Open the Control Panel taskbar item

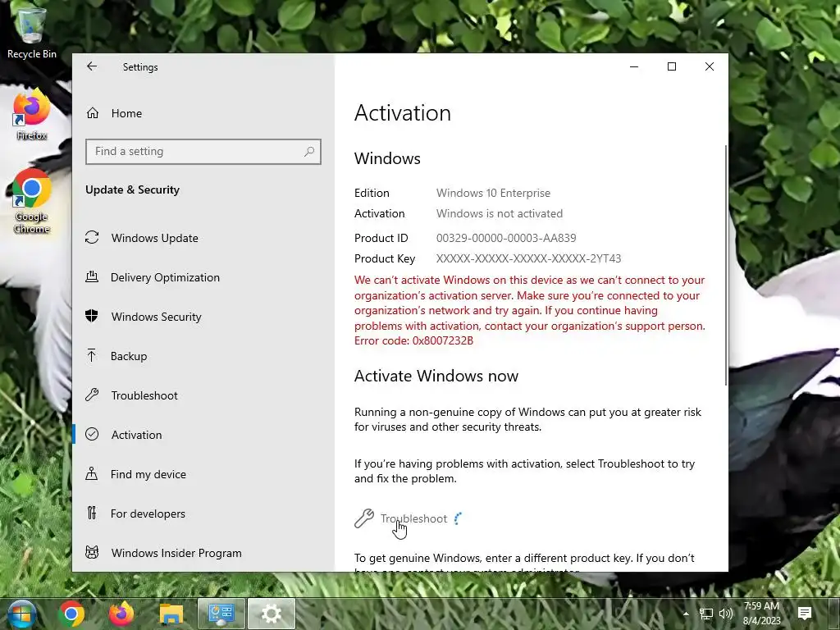[x=221, y=614]
